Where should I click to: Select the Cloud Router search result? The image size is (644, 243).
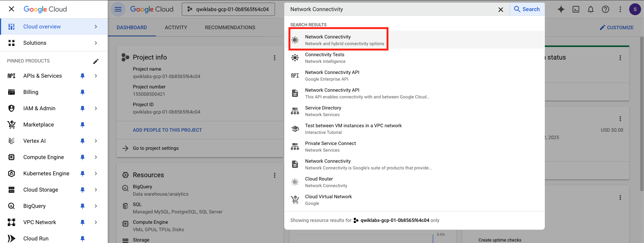tap(415, 182)
